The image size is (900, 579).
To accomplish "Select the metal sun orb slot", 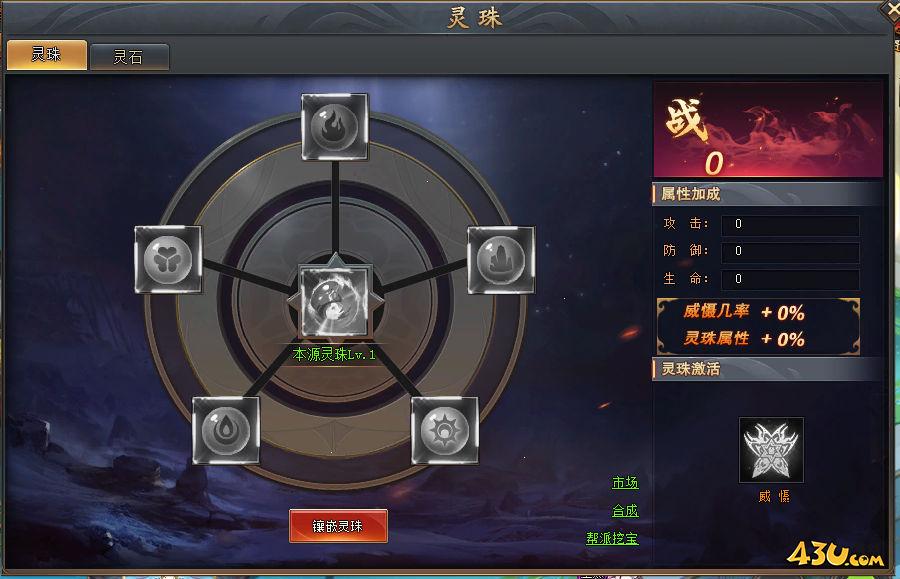I will tap(445, 430).
